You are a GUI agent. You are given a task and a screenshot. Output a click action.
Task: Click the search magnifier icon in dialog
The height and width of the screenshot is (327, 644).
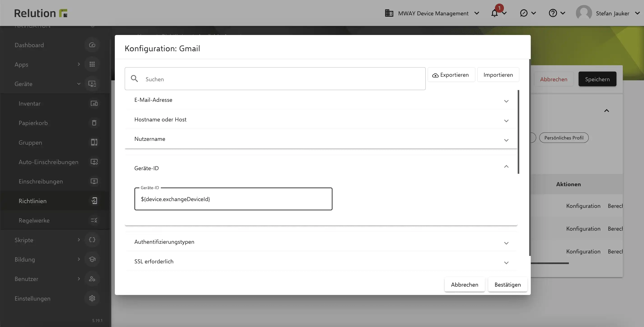pyautogui.click(x=134, y=79)
